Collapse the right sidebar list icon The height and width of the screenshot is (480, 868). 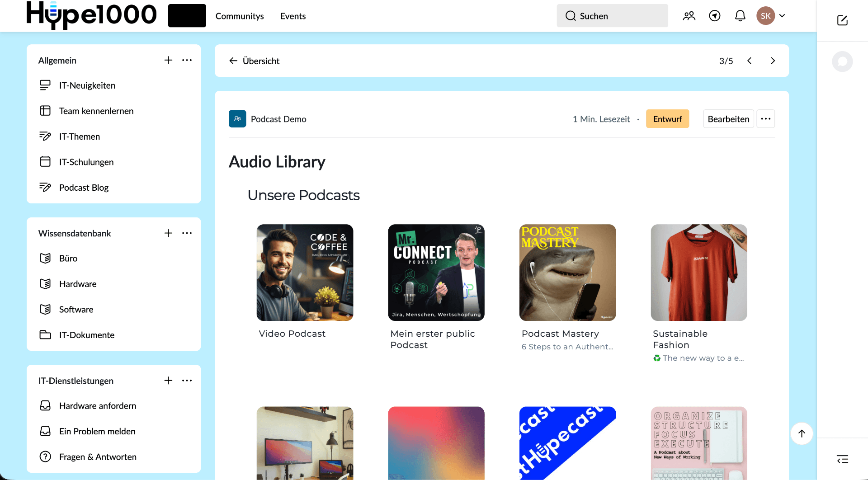842,460
